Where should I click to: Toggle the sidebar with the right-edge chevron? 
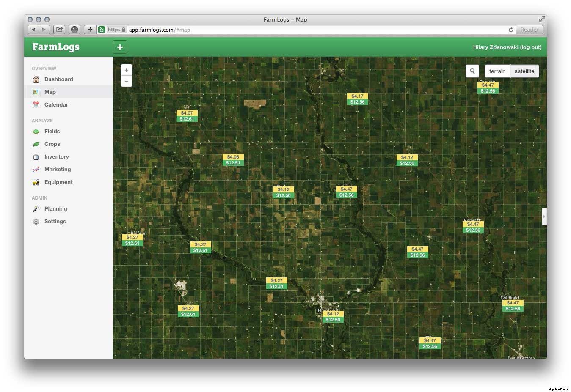coord(544,216)
